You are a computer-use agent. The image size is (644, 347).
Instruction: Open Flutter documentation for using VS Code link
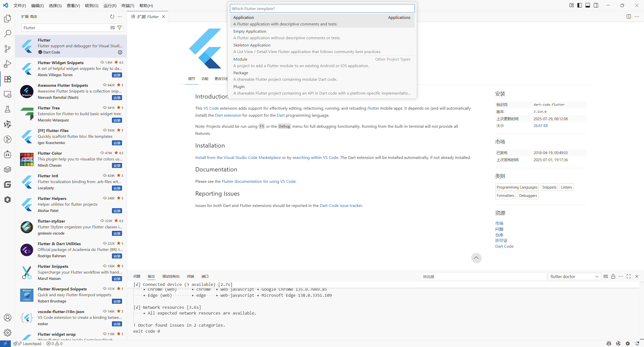[x=259, y=181]
